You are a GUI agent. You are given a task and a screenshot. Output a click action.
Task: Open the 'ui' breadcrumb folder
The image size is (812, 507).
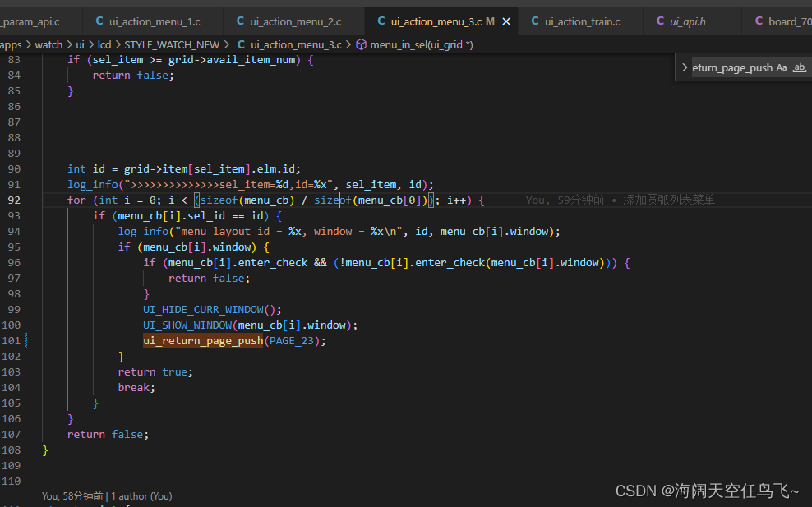pos(81,45)
